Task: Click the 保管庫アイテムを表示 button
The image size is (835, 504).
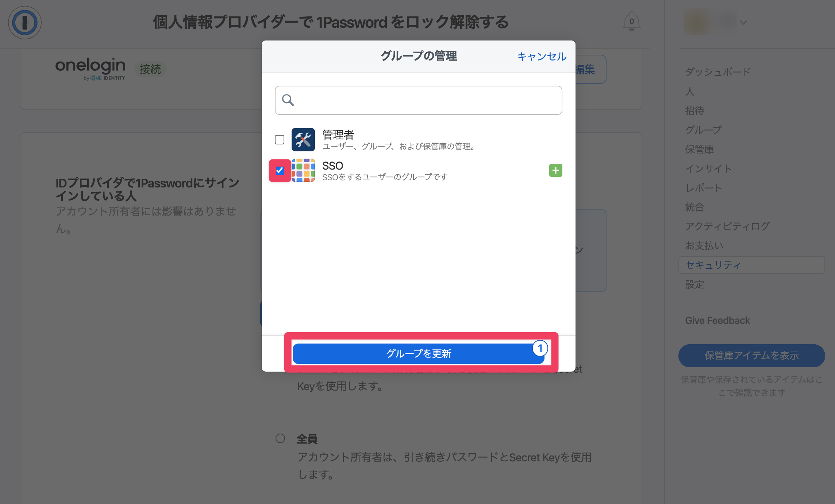Action: [751, 356]
